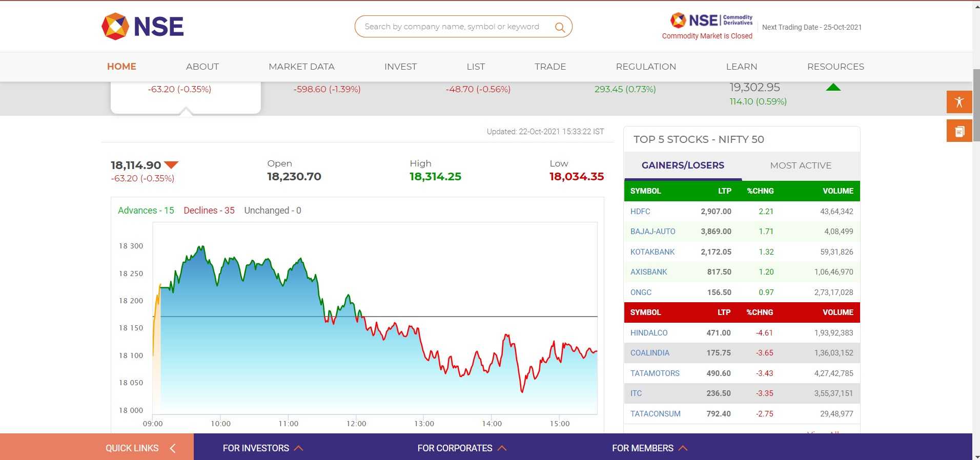Click the page vertical scrollbar thumb
The image size is (980, 460).
(x=976, y=105)
